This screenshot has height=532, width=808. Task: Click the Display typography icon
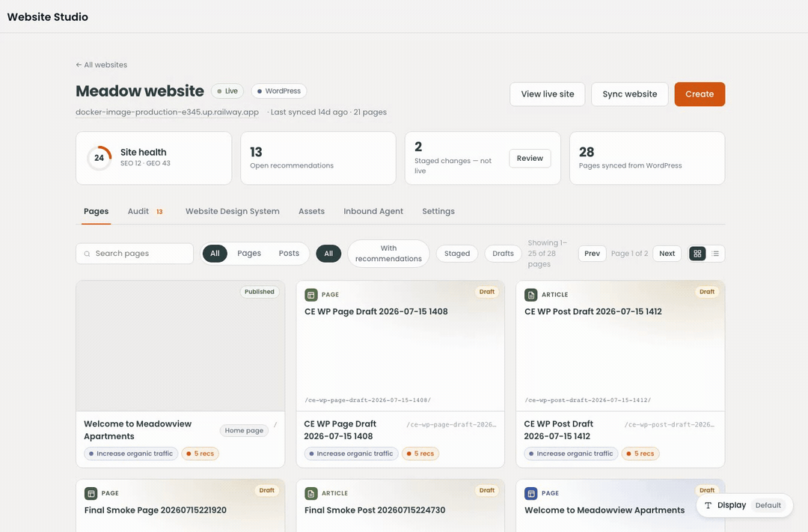[x=708, y=505]
